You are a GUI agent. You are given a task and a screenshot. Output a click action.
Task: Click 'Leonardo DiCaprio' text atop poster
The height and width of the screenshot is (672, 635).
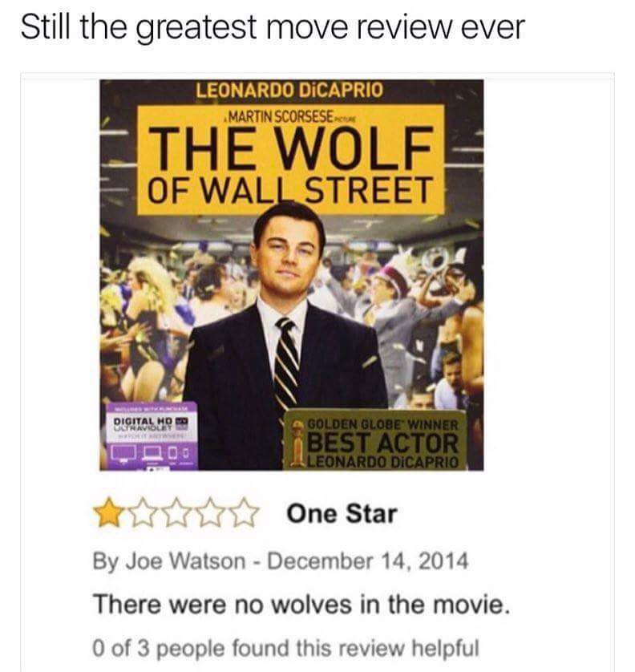(x=289, y=91)
